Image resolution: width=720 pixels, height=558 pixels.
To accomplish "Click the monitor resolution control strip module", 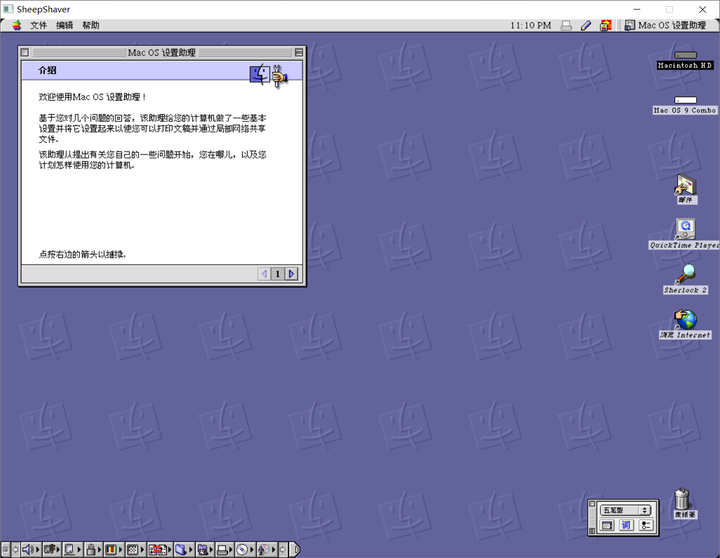I will 69,549.
